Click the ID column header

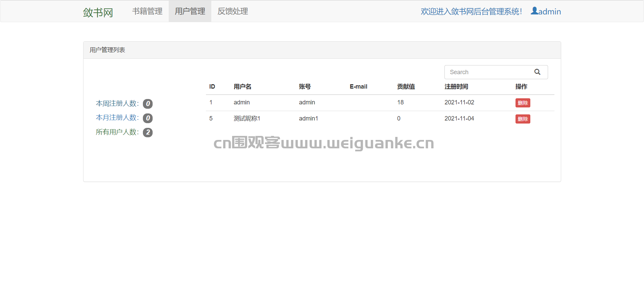[x=212, y=87]
